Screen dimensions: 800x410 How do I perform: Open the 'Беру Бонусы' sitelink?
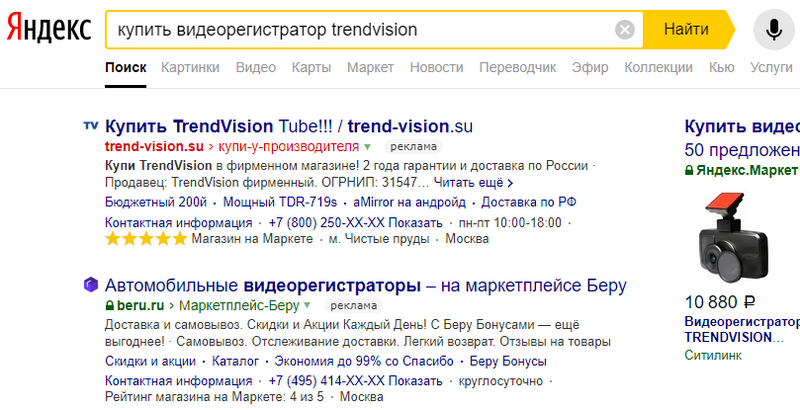click(x=508, y=362)
